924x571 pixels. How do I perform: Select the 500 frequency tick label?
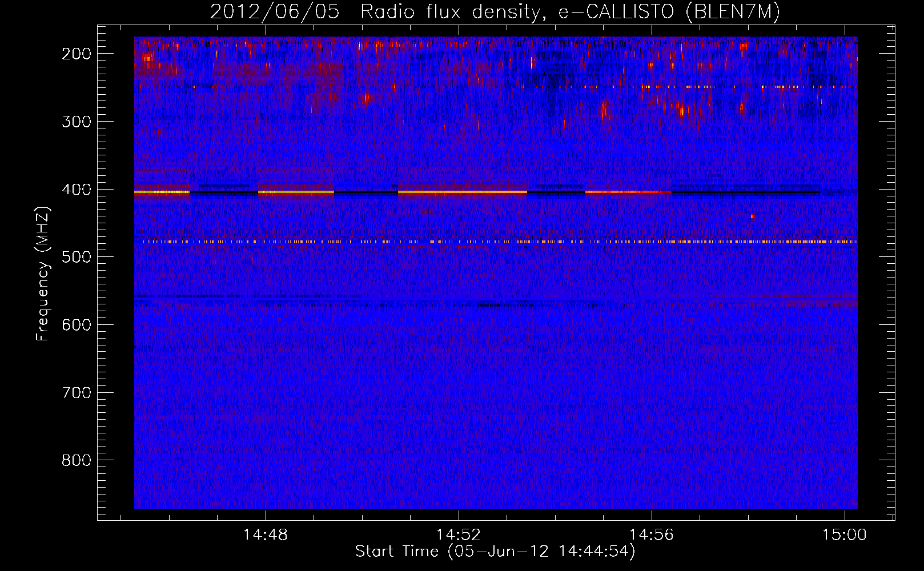77,257
